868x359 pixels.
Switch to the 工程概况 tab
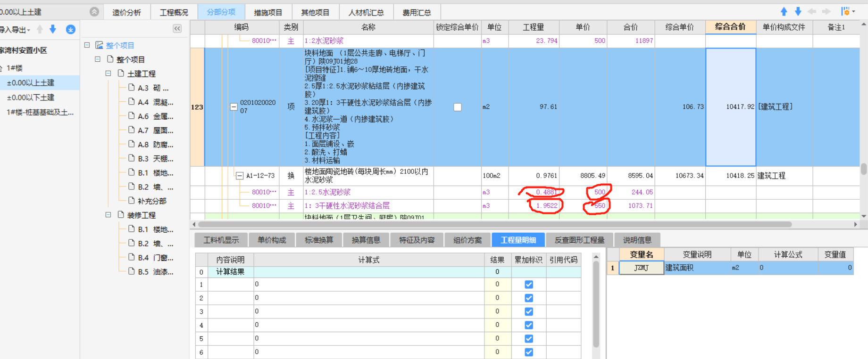pos(174,12)
